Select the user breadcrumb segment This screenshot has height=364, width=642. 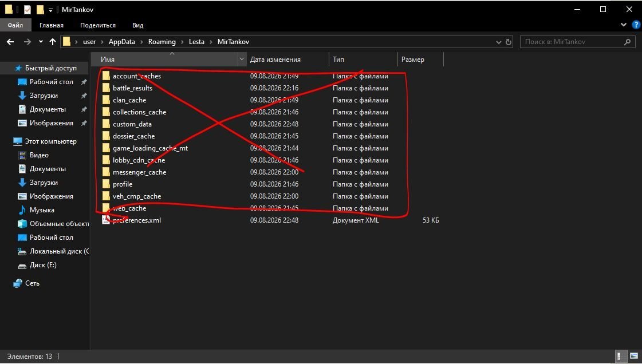89,42
